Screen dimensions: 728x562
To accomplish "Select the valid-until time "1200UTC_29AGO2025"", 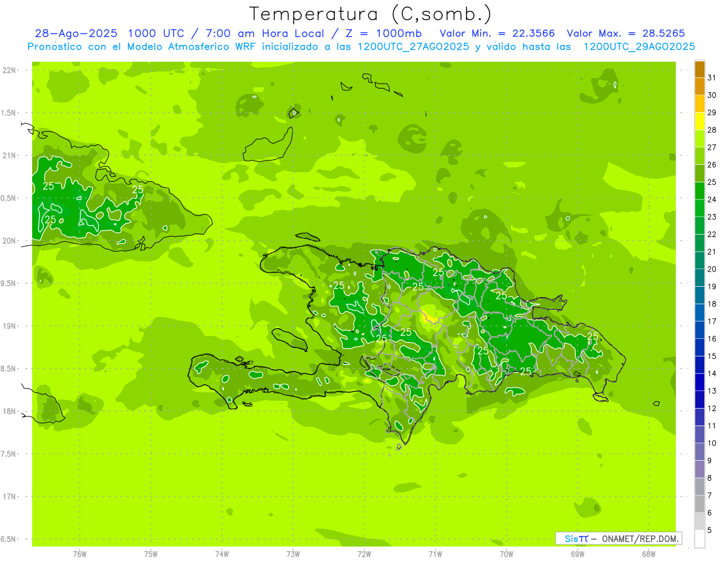I will (x=639, y=47).
